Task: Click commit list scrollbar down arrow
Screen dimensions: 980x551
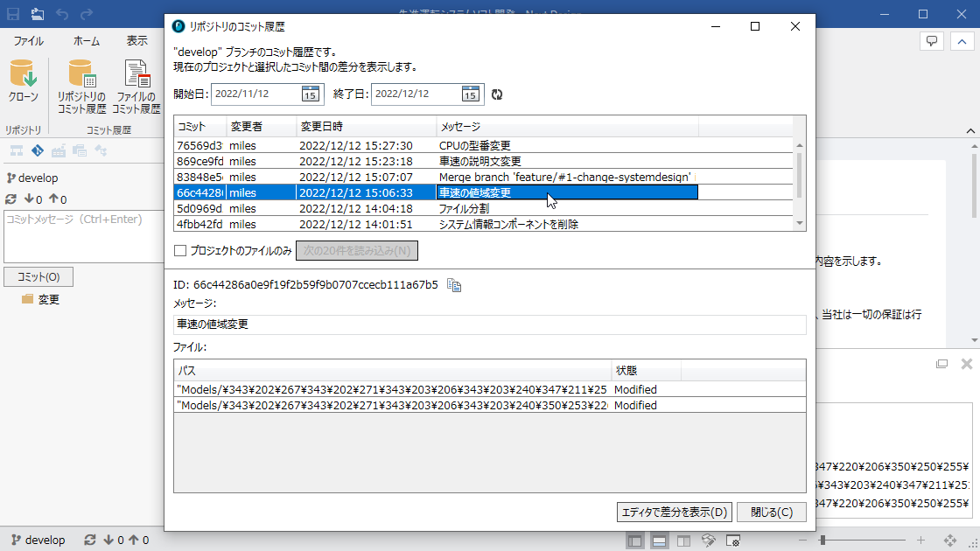Action: [x=800, y=224]
